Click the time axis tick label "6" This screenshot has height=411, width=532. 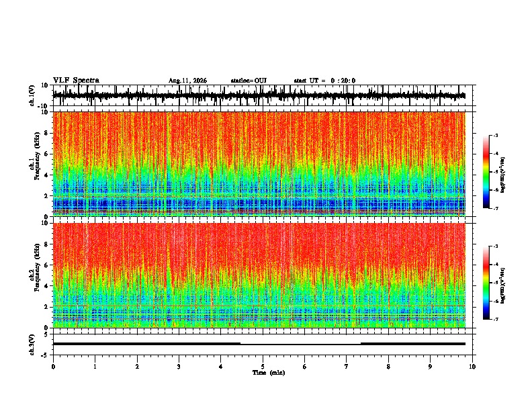pyautogui.click(x=305, y=367)
